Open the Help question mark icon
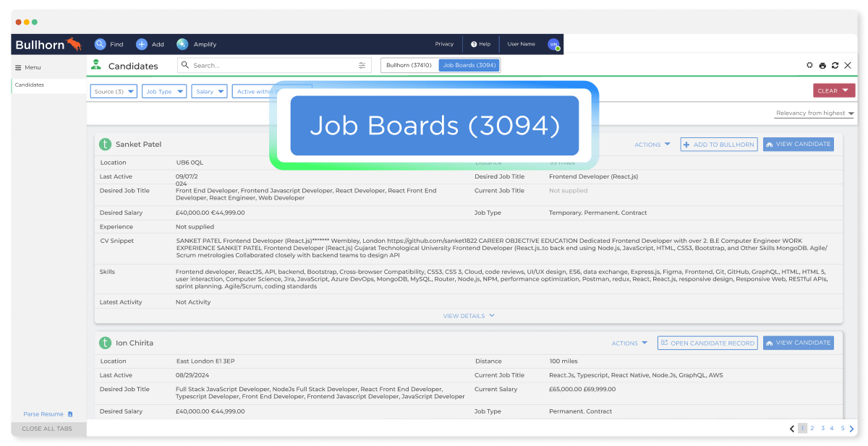 coord(474,44)
